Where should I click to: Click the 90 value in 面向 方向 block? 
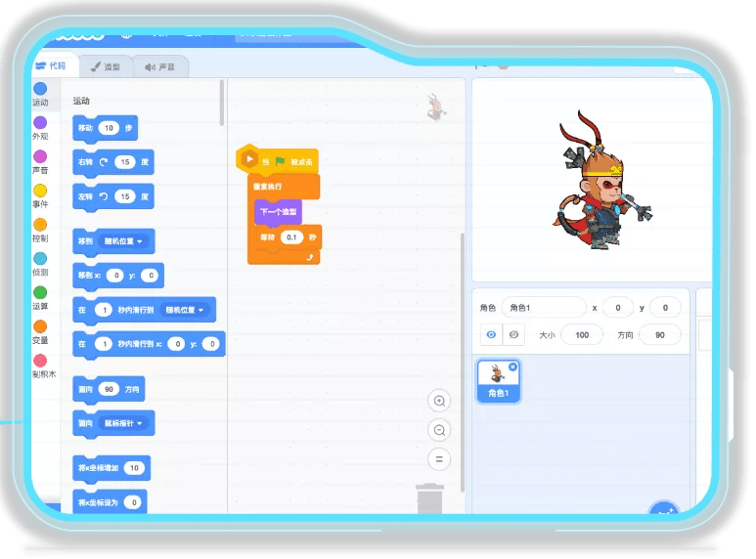pyautogui.click(x=109, y=389)
